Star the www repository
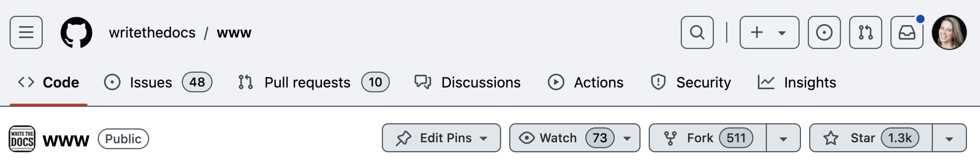 point(871,138)
